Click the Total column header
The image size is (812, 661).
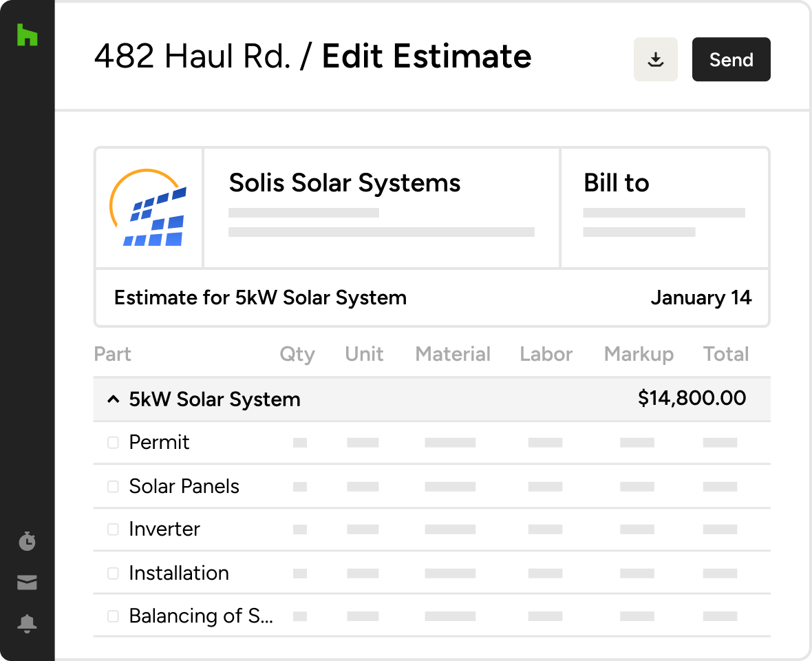pos(725,355)
